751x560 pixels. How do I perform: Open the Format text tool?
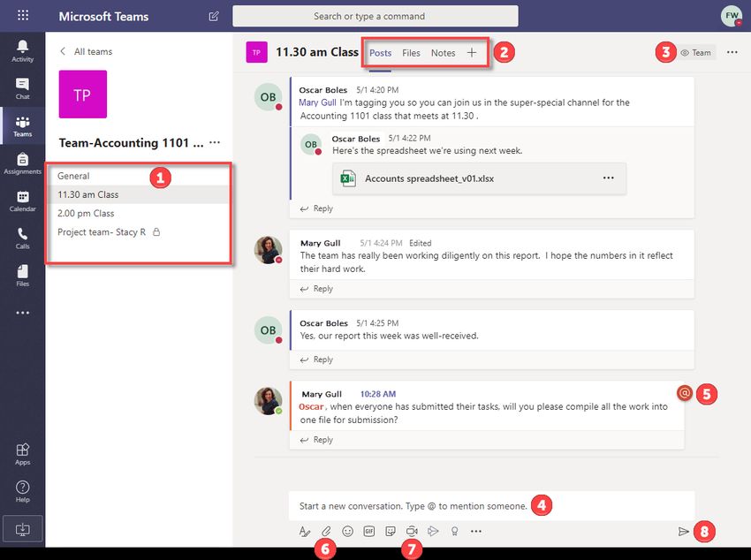304,531
